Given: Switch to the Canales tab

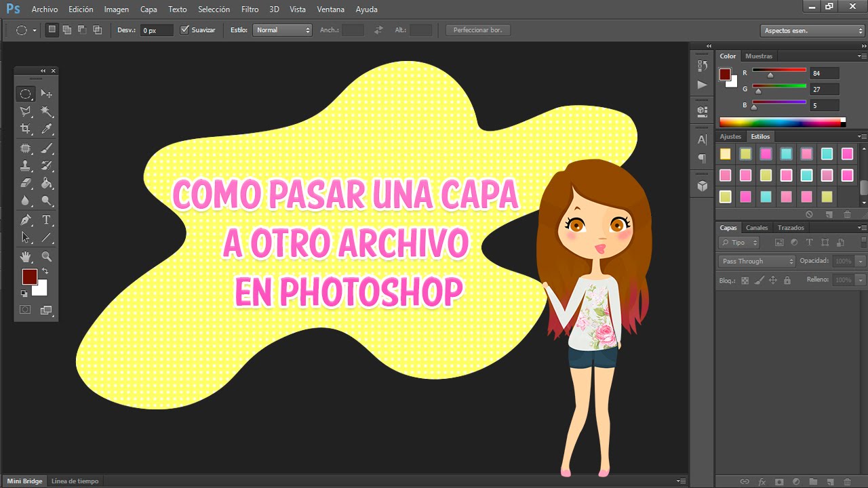Looking at the screenshot, I should (x=757, y=228).
